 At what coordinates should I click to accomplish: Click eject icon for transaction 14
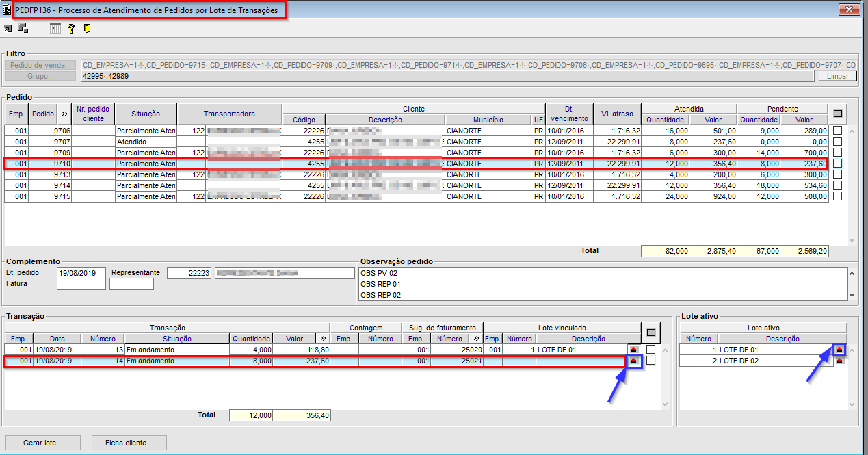(633, 361)
